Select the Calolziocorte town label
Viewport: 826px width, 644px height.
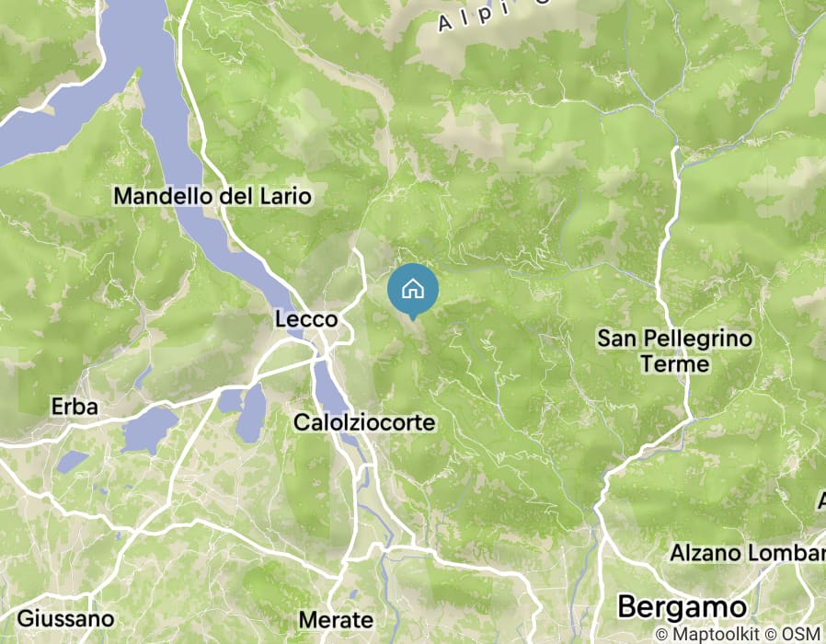364,422
